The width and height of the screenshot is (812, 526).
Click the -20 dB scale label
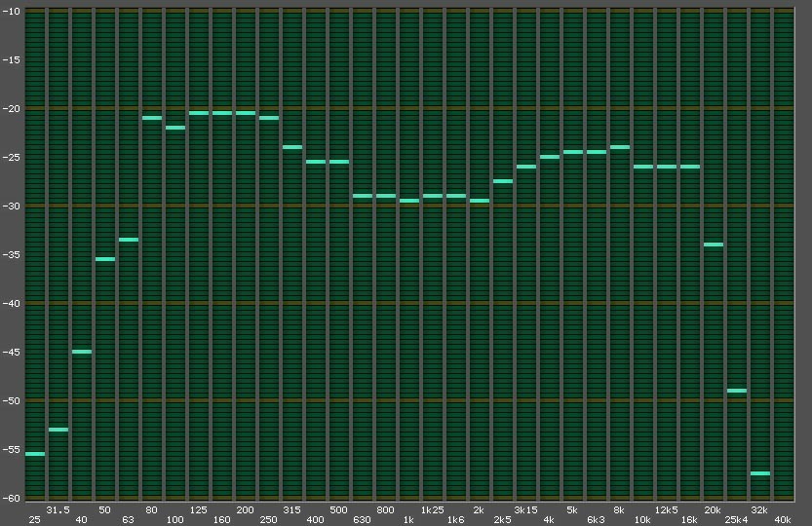pyautogui.click(x=11, y=108)
